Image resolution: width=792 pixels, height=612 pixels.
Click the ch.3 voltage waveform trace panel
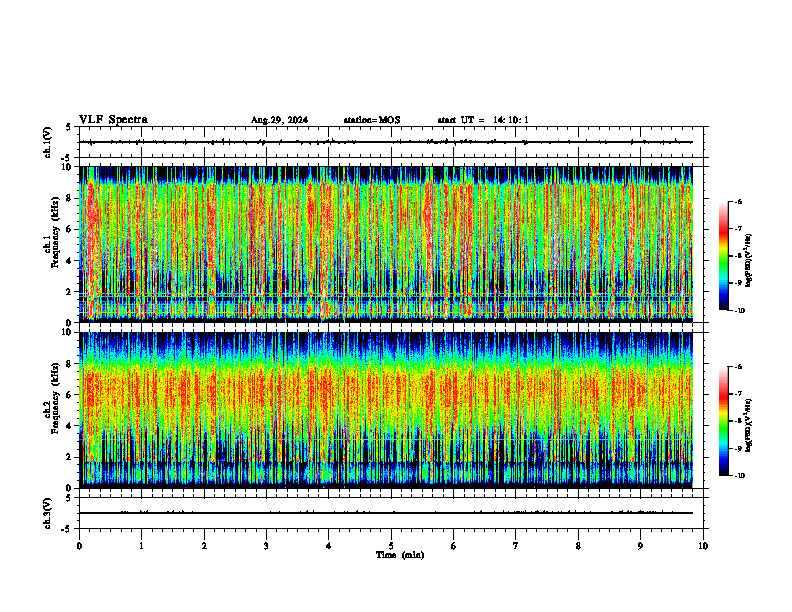coord(391,513)
